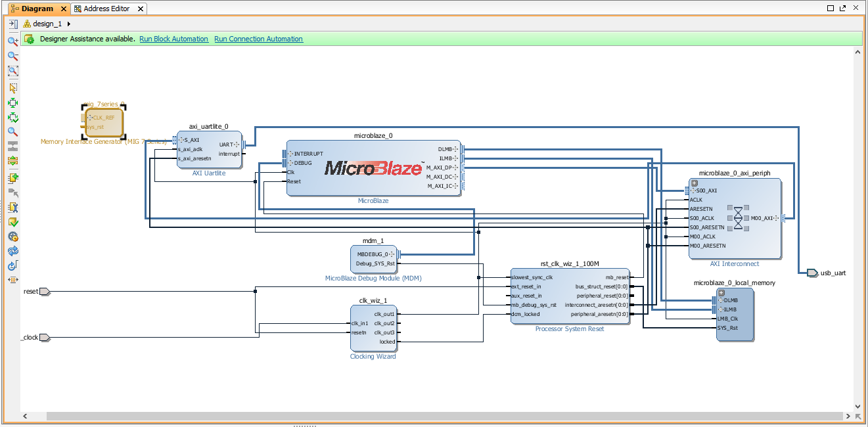Image resolution: width=868 pixels, height=427 pixels.
Task: Switch to the Address Editor tab
Action: [106, 9]
